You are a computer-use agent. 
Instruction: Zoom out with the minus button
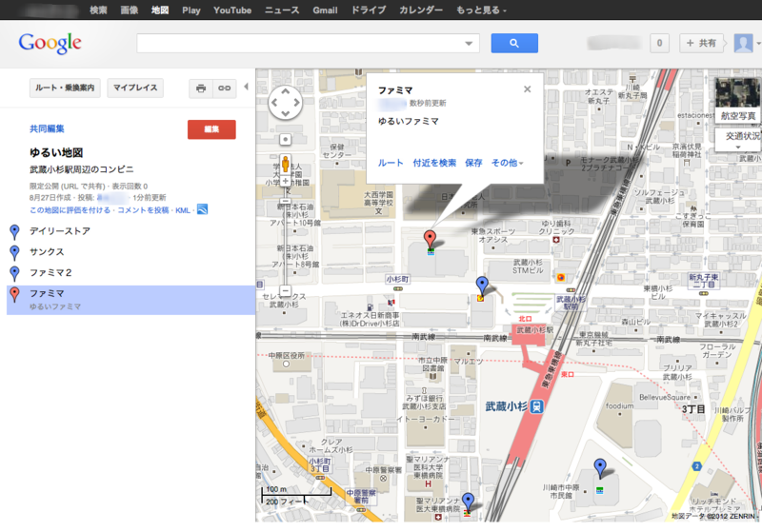click(x=285, y=291)
